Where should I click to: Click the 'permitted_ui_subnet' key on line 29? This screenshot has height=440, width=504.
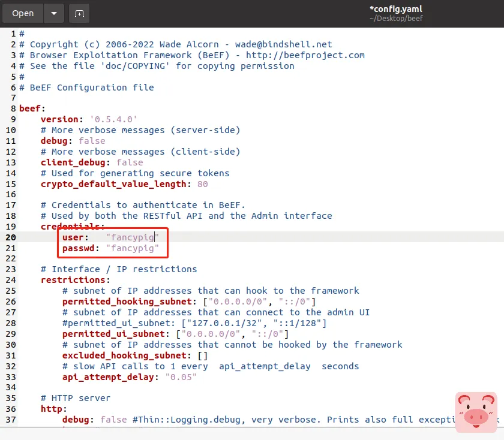pyautogui.click(x=114, y=334)
